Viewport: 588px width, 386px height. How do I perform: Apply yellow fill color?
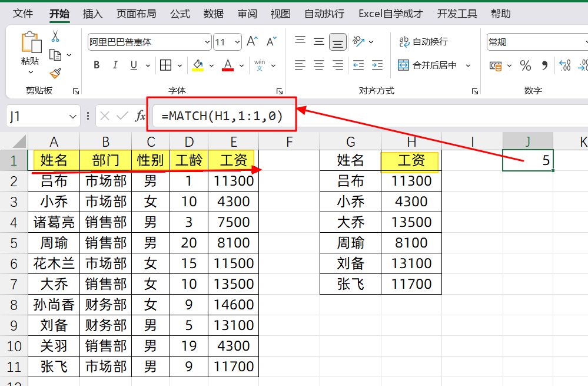pos(198,65)
